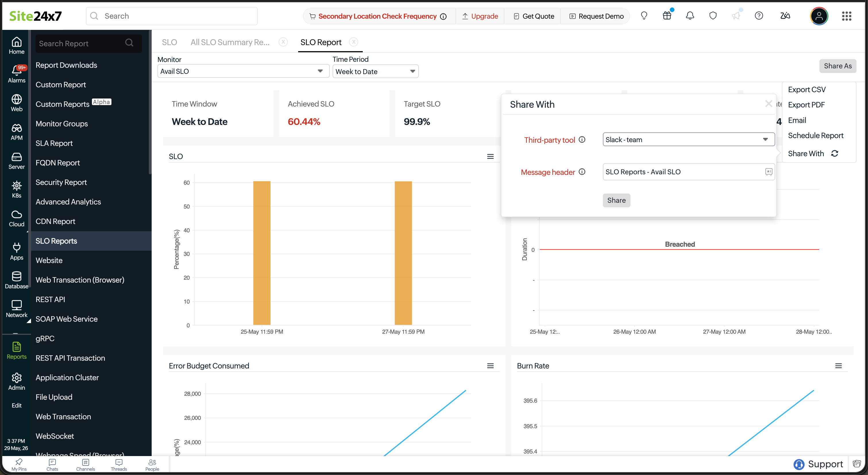Select Export PDF from share menu
The height and width of the screenshot is (475, 868).
[806, 105]
